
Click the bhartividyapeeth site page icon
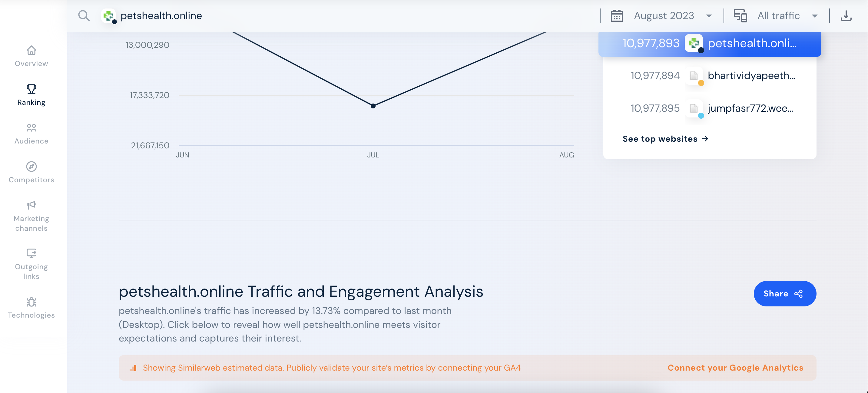click(694, 76)
